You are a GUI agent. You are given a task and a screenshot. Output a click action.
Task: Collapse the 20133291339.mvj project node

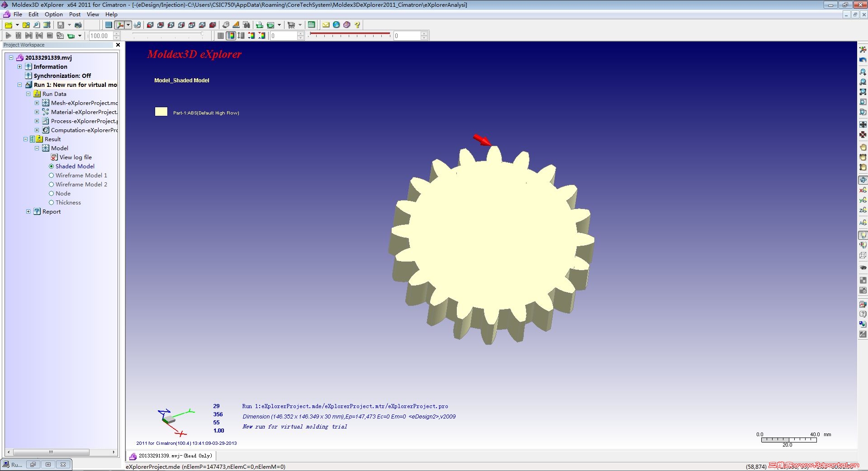coord(11,57)
